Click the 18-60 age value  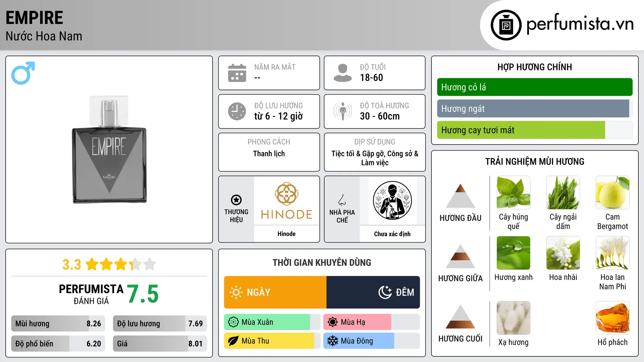click(x=371, y=78)
